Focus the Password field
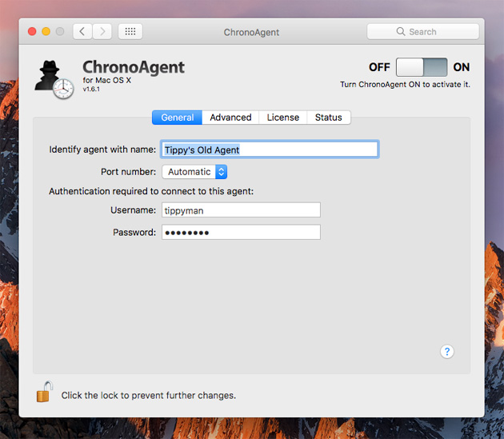The width and height of the screenshot is (504, 439). pyautogui.click(x=241, y=232)
